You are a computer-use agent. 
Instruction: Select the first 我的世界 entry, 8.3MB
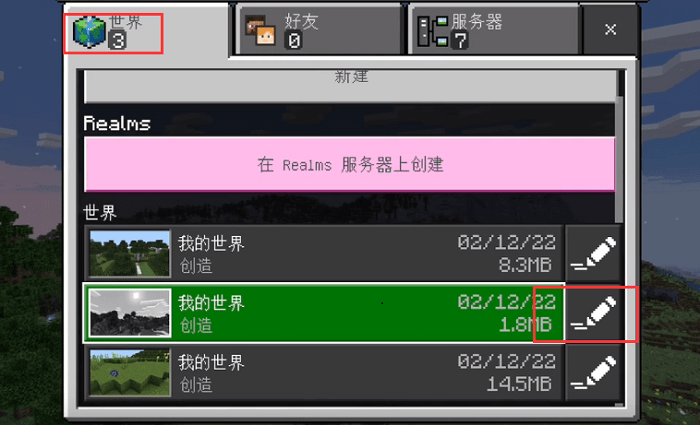pyautogui.click(x=324, y=254)
